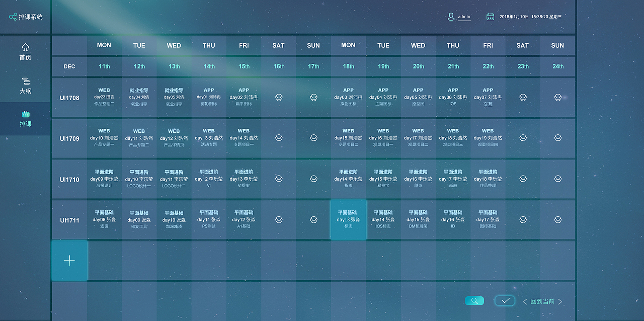
Task: Click the UI1711 rest icon on SUN 17th
Action: [x=313, y=219]
